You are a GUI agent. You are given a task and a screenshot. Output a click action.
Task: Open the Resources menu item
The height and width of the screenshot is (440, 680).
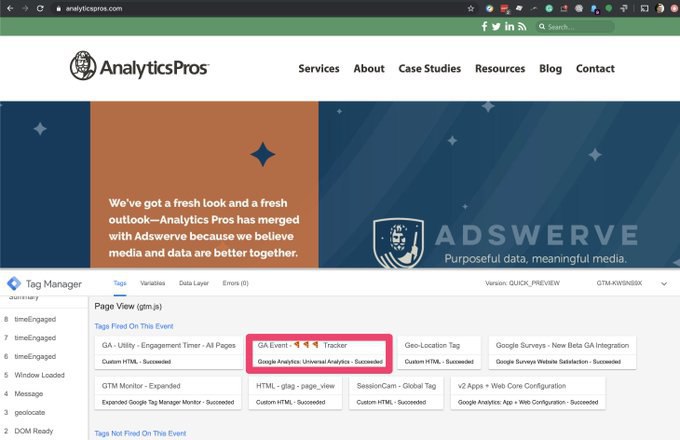pos(500,68)
